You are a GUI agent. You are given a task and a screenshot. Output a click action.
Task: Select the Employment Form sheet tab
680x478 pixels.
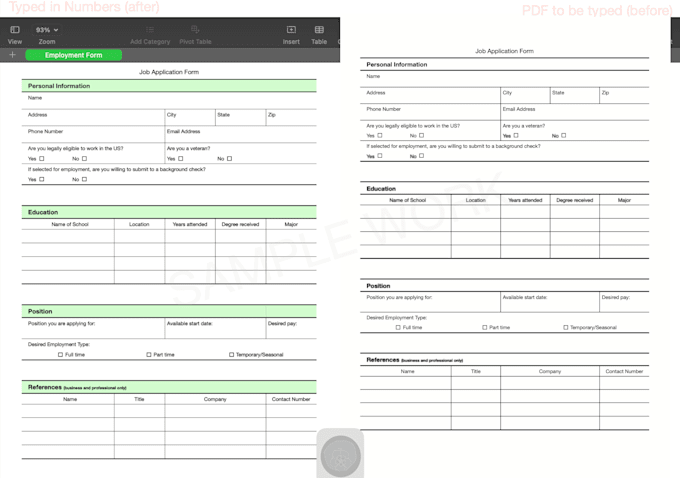click(74, 55)
